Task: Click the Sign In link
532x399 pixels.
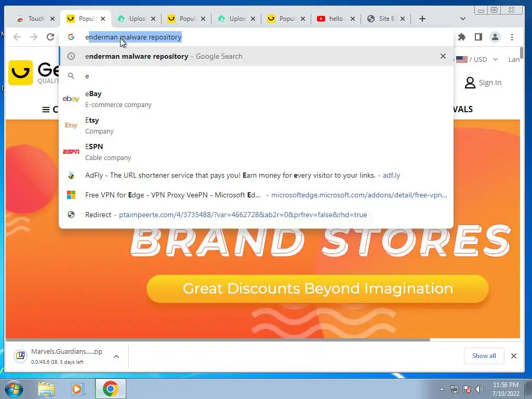Action: pos(483,83)
